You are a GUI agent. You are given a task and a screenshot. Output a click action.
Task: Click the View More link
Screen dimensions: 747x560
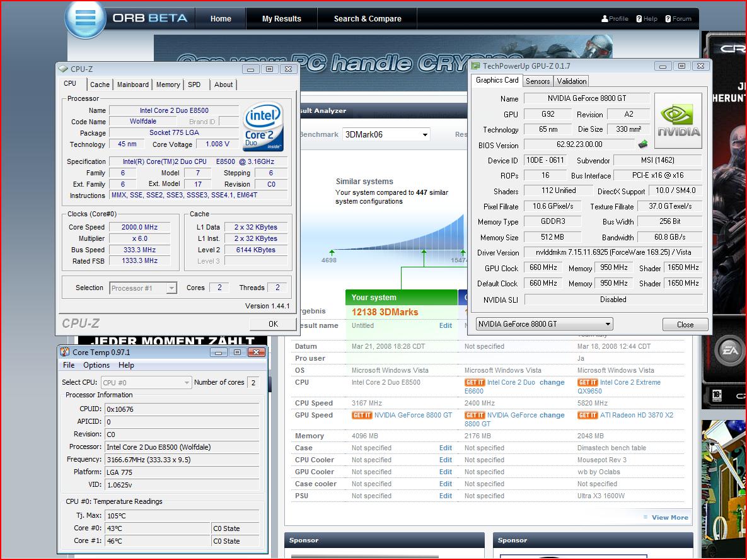(669, 518)
